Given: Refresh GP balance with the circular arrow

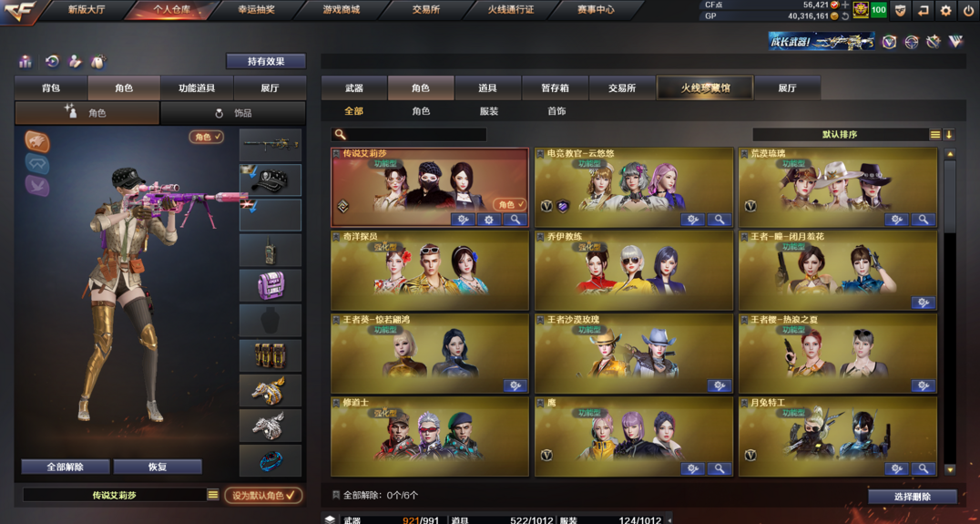Looking at the screenshot, I should pos(845,15).
